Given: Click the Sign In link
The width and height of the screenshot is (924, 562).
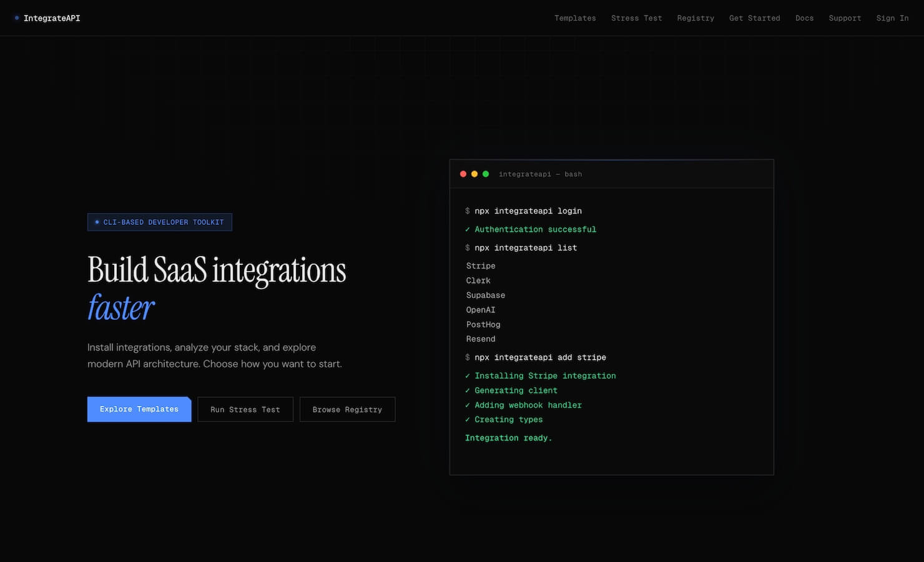Looking at the screenshot, I should click(892, 18).
